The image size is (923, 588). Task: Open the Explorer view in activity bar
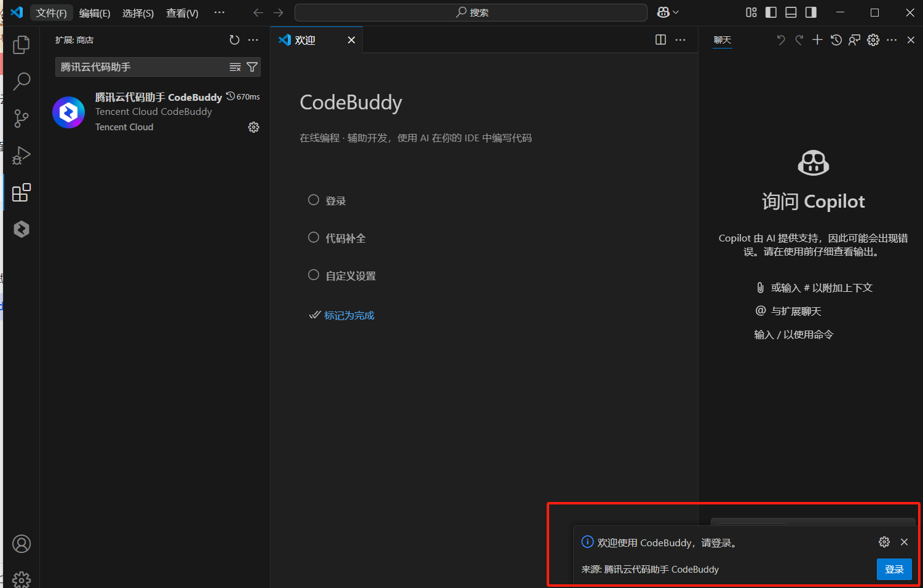click(22, 44)
